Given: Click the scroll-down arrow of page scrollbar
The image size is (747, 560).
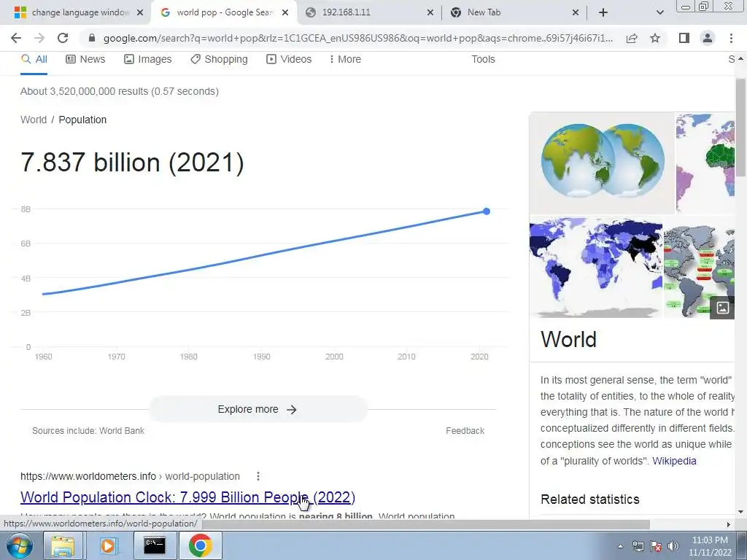Looking at the screenshot, I should point(740,512).
